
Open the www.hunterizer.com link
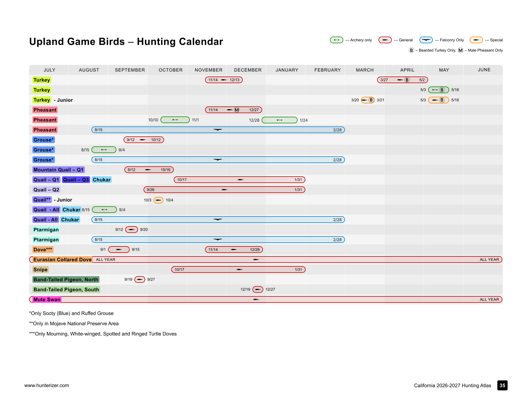coord(47,385)
